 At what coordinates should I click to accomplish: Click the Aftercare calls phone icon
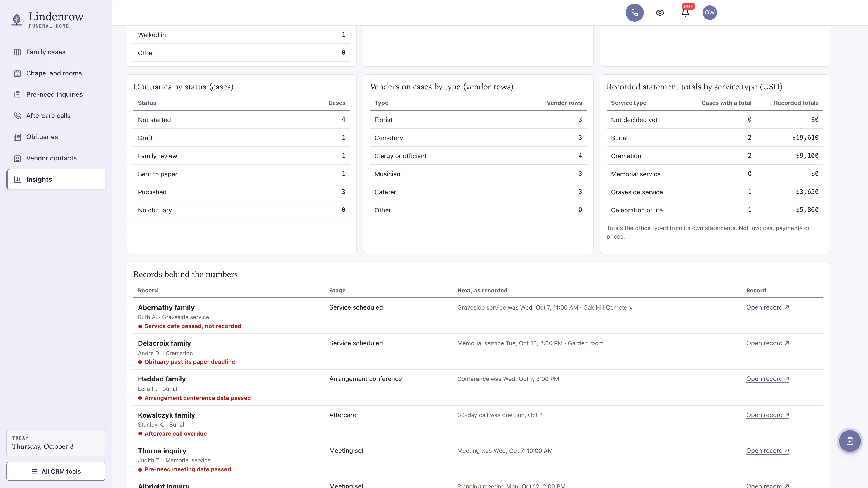coord(18,116)
